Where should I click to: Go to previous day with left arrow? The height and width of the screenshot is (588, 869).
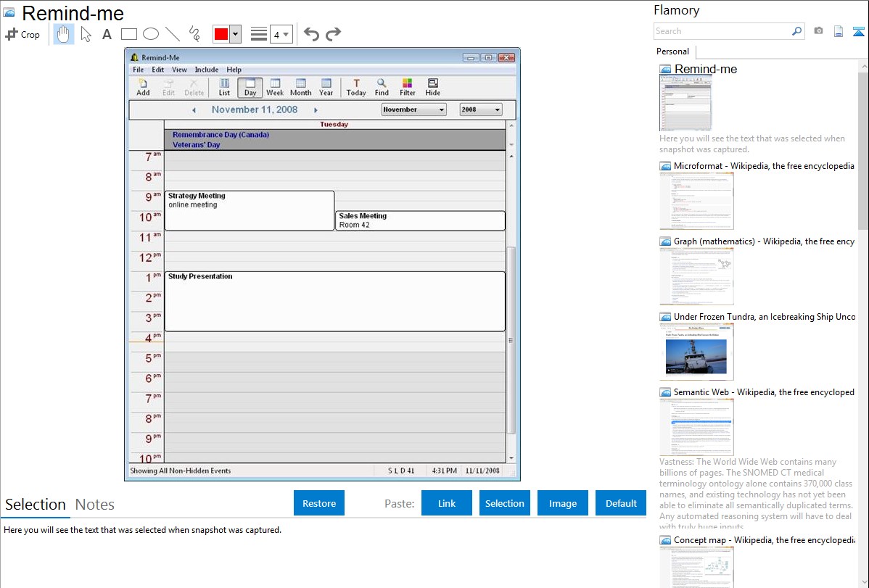pyautogui.click(x=194, y=110)
